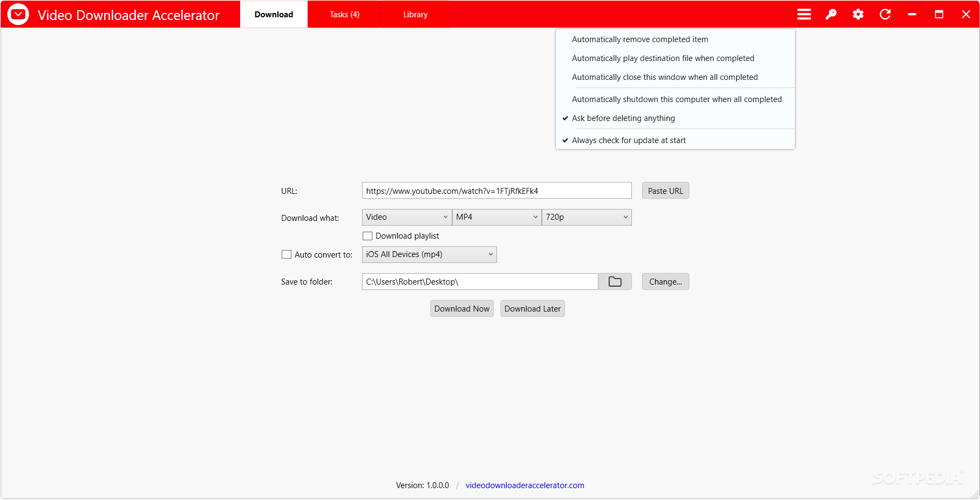Open the settings gear icon
The height and width of the screenshot is (500, 980).
[x=858, y=15]
